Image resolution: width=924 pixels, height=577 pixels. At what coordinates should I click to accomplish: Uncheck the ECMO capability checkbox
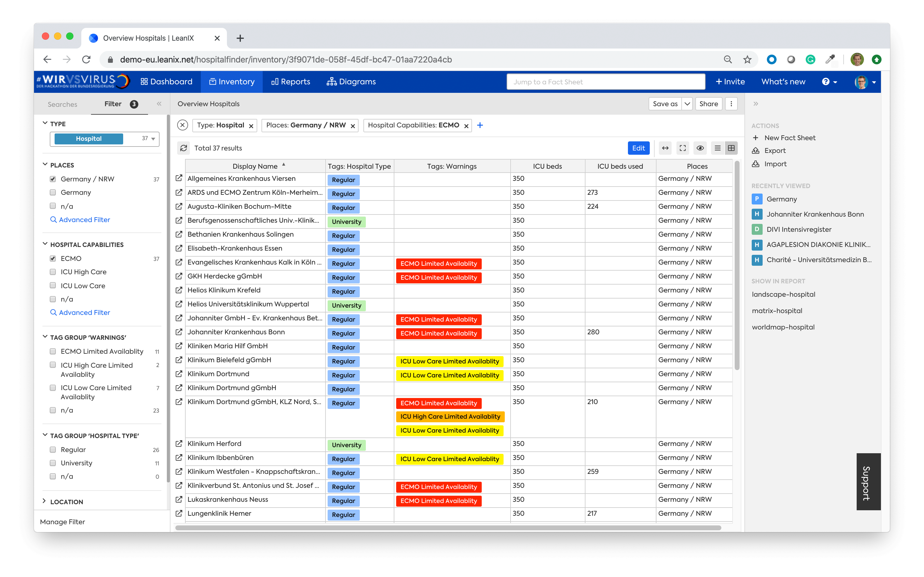click(x=53, y=258)
